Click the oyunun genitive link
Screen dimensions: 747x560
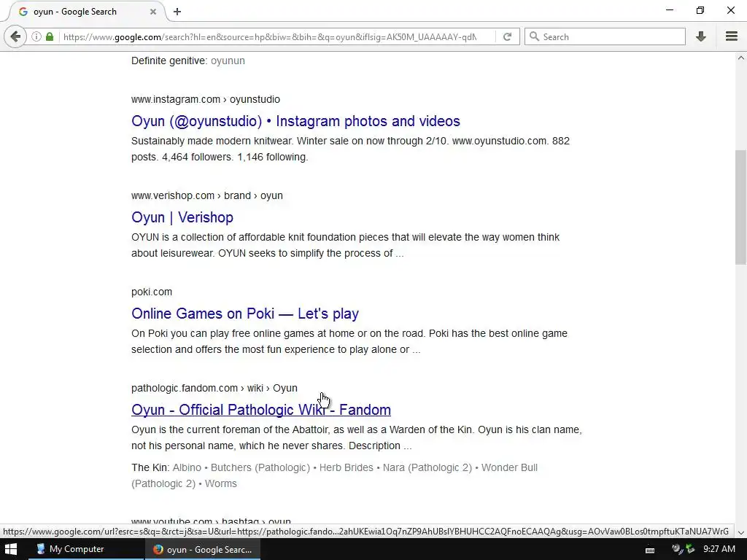(x=228, y=61)
